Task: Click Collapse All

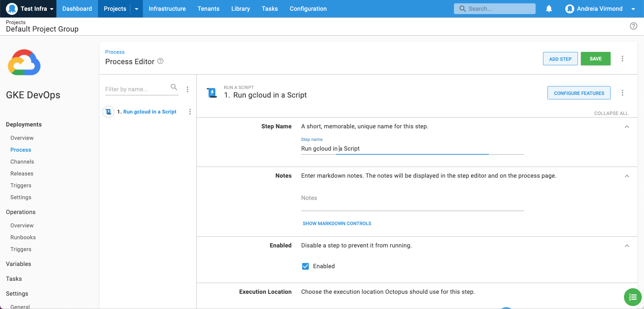Action: pyautogui.click(x=611, y=113)
